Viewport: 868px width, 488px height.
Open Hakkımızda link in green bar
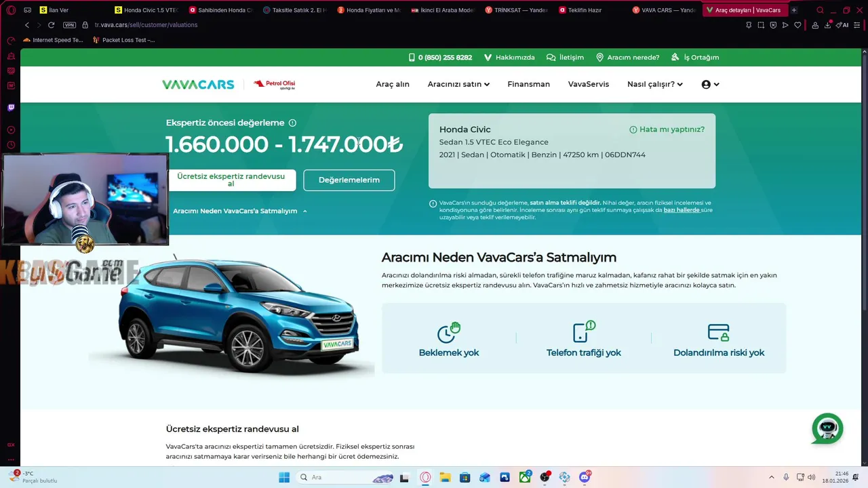click(509, 58)
